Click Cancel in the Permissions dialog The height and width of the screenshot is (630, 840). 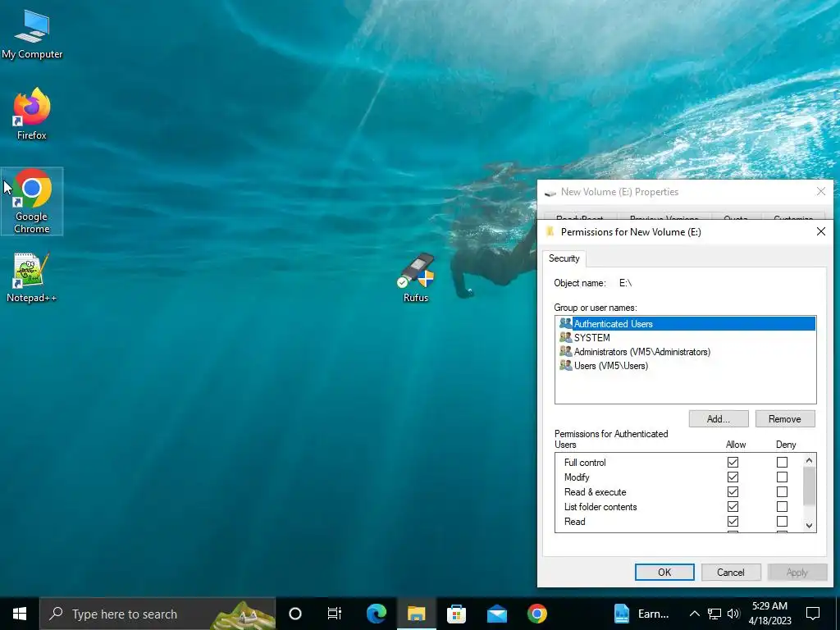coord(731,572)
